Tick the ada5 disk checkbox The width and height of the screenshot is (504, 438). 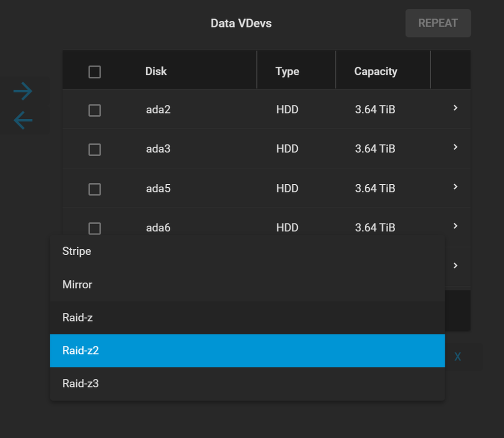(x=94, y=189)
